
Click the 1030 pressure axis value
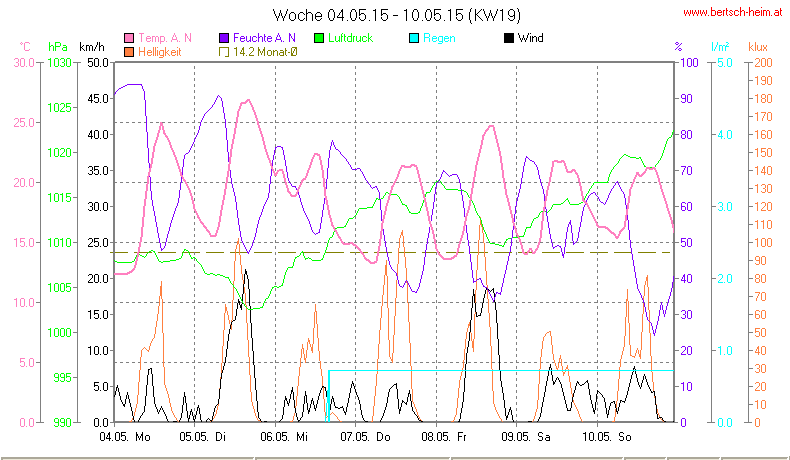(x=59, y=63)
